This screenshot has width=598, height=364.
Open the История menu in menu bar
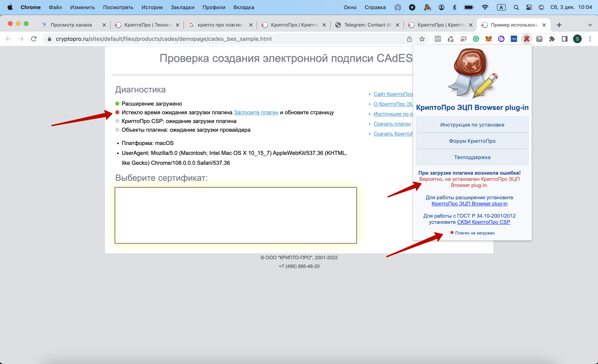point(152,7)
